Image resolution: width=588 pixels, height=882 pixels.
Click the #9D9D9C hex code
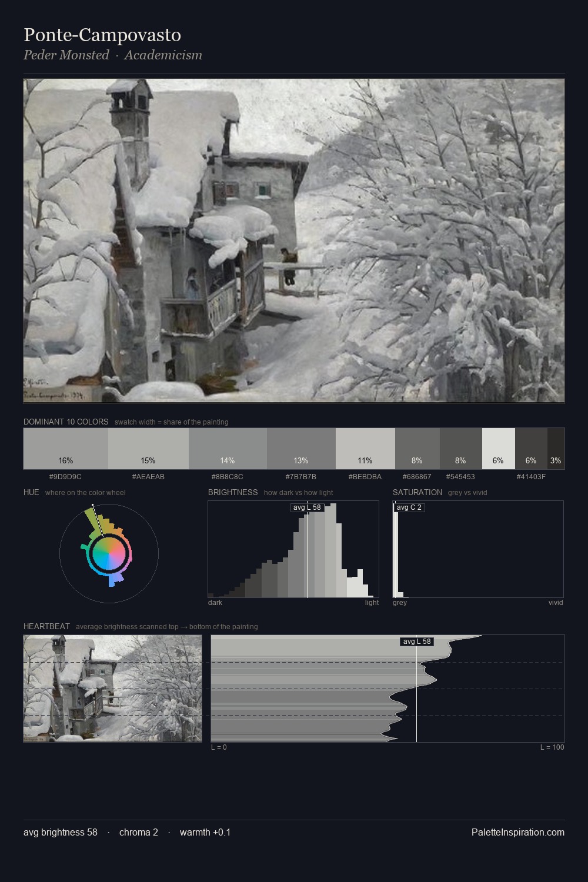tap(65, 477)
